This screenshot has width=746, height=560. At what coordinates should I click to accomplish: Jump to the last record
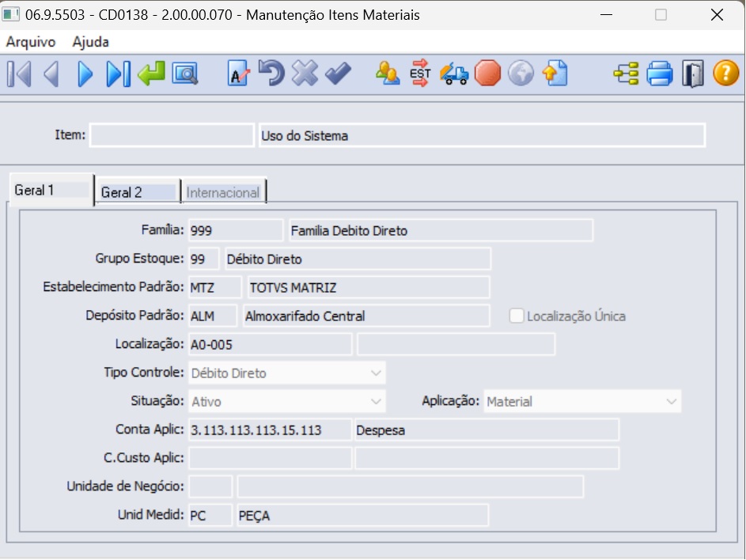coord(118,74)
